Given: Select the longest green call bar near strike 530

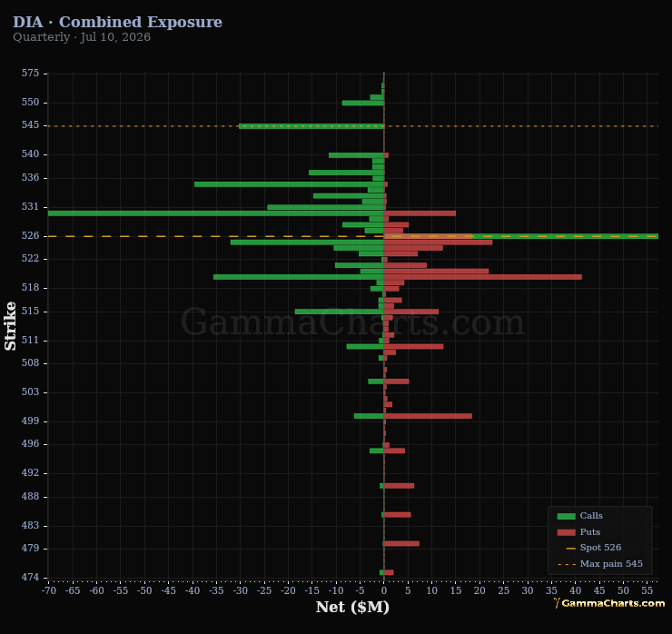Looking at the screenshot, I should [216, 213].
